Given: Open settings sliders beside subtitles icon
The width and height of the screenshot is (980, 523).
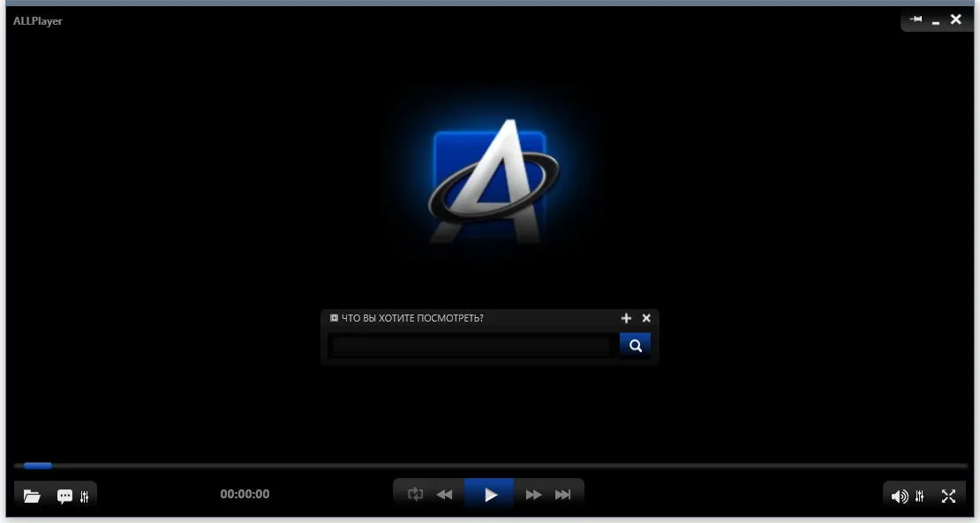Looking at the screenshot, I should (85, 497).
